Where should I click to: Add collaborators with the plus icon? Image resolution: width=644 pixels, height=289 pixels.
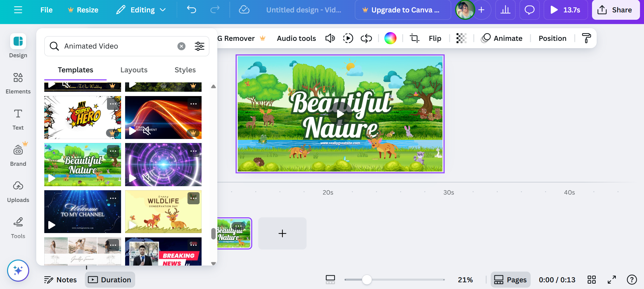point(481,10)
